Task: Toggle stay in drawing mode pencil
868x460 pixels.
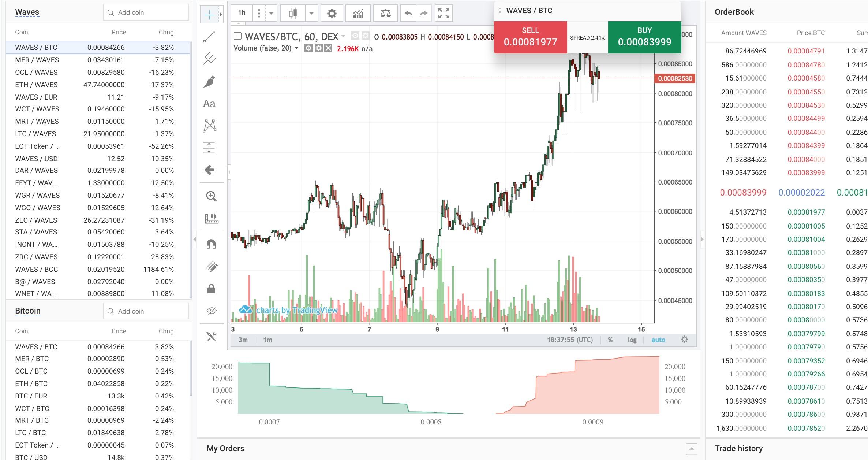Action: (211, 267)
